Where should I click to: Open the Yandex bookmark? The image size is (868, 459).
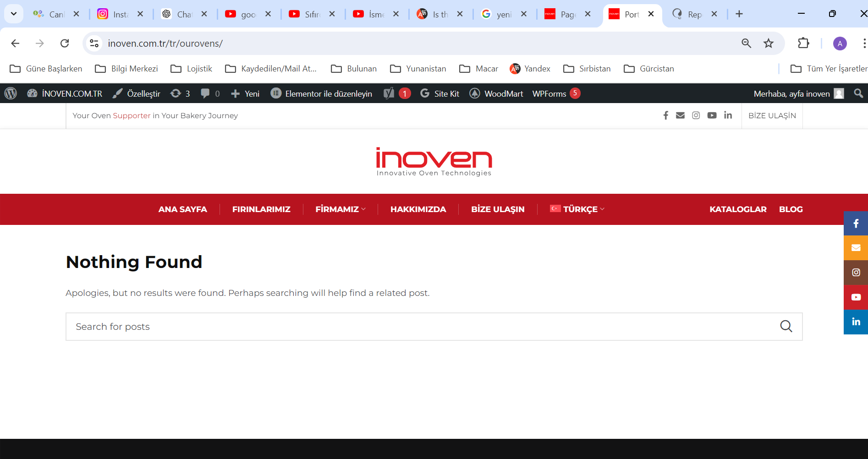click(530, 69)
